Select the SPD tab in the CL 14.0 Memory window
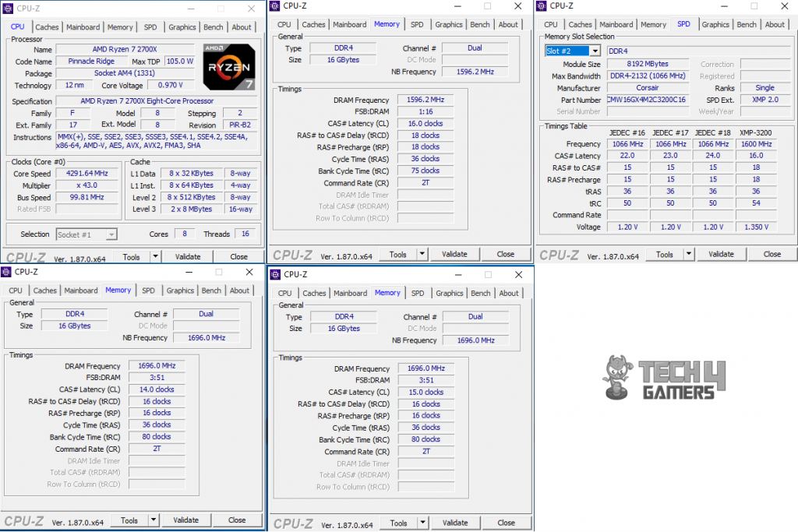Image resolution: width=798 pixels, height=532 pixels. pyautogui.click(x=148, y=291)
